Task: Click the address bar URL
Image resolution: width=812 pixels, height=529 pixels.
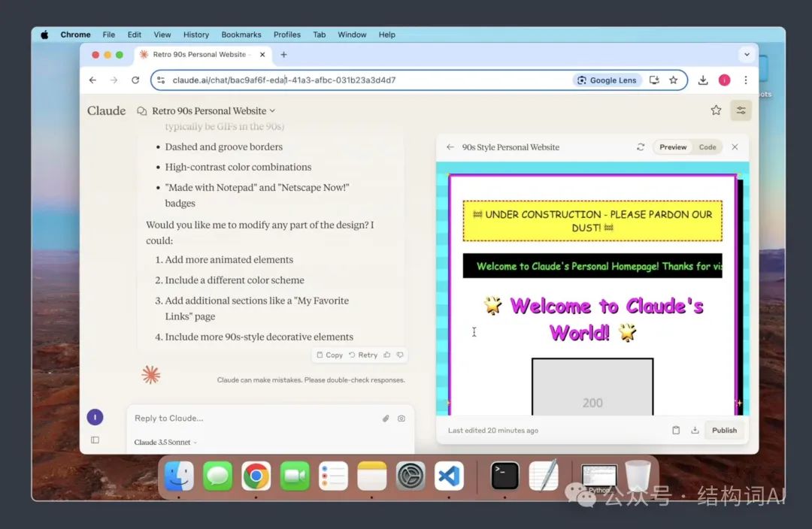Action: click(283, 80)
